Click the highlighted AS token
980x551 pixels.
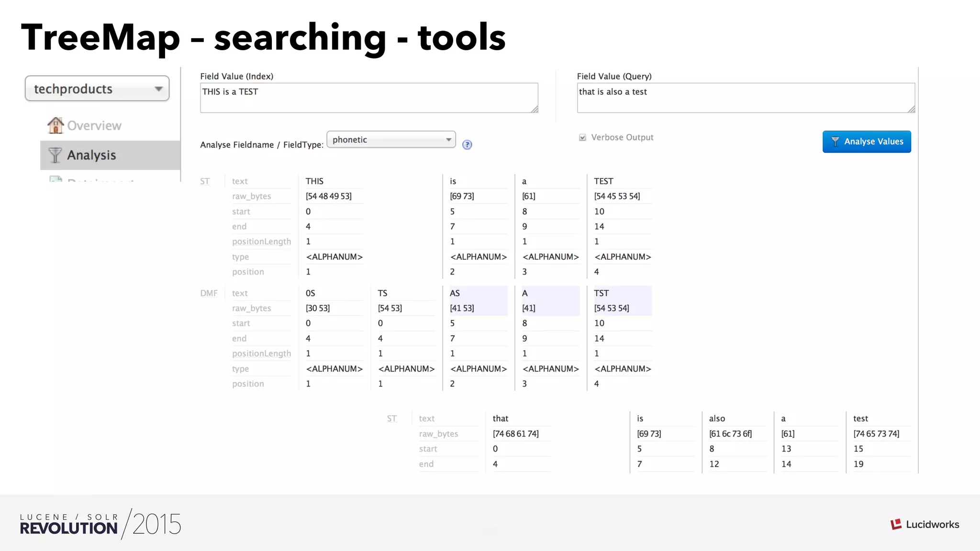pos(455,293)
